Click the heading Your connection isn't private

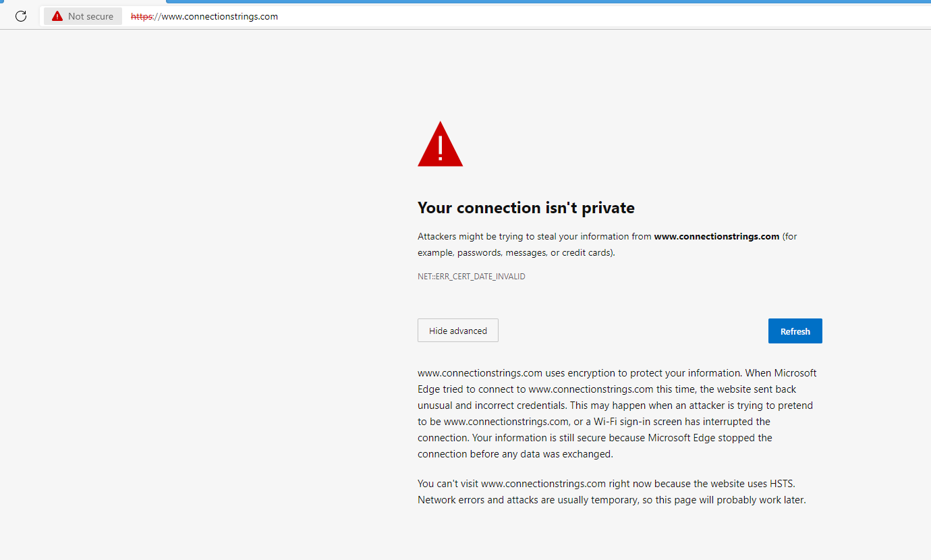pos(526,207)
